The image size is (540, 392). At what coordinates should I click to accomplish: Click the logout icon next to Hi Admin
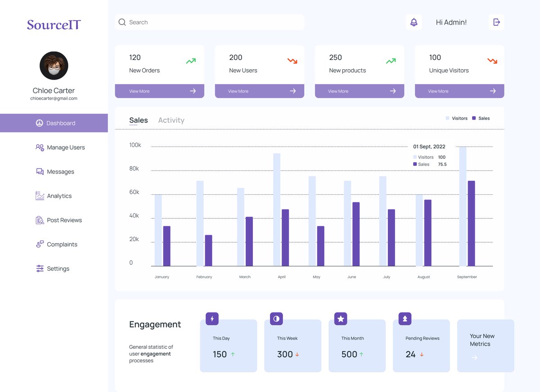tap(496, 22)
